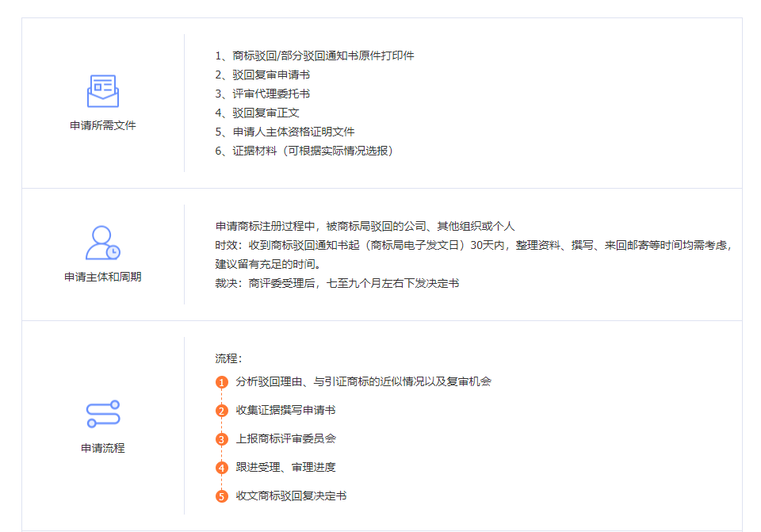Click the line starting with 裁决
Viewport: 761px width, 532px height.
[x=338, y=284]
